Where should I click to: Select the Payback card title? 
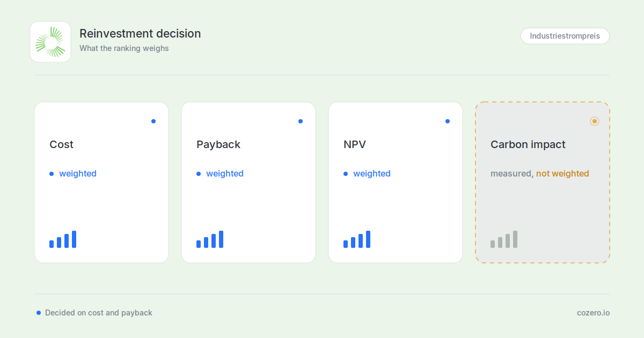pos(218,144)
